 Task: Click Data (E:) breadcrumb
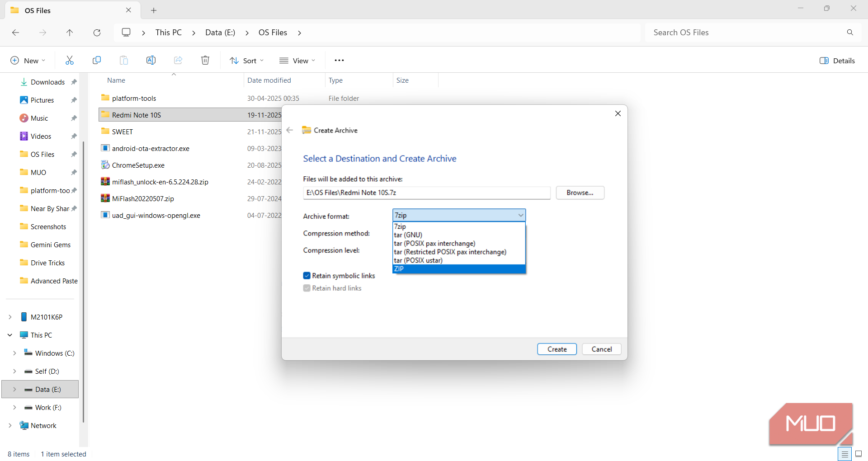(x=220, y=33)
